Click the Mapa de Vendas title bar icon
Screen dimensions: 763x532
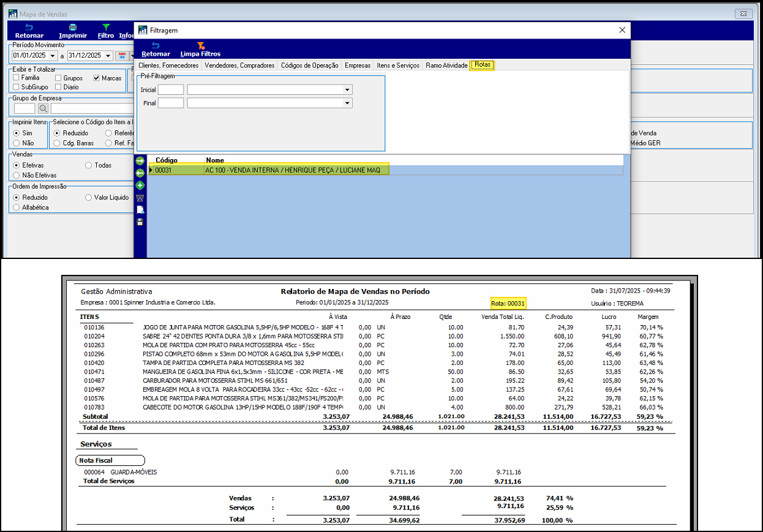(x=13, y=13)
